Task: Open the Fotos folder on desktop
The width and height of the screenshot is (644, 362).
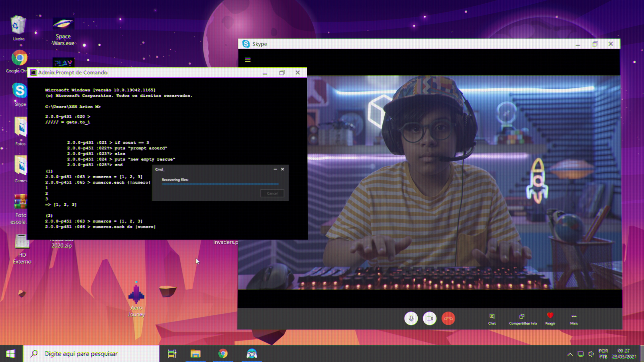Action: pyautogui.click(x=20, y=131)
